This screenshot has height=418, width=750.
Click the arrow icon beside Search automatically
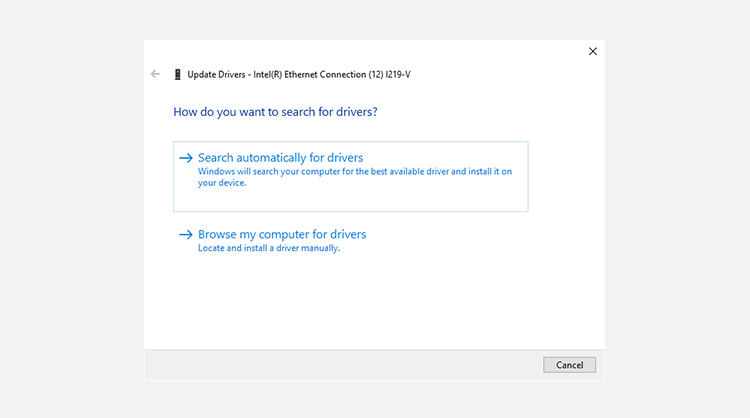[x=185, y=158]
